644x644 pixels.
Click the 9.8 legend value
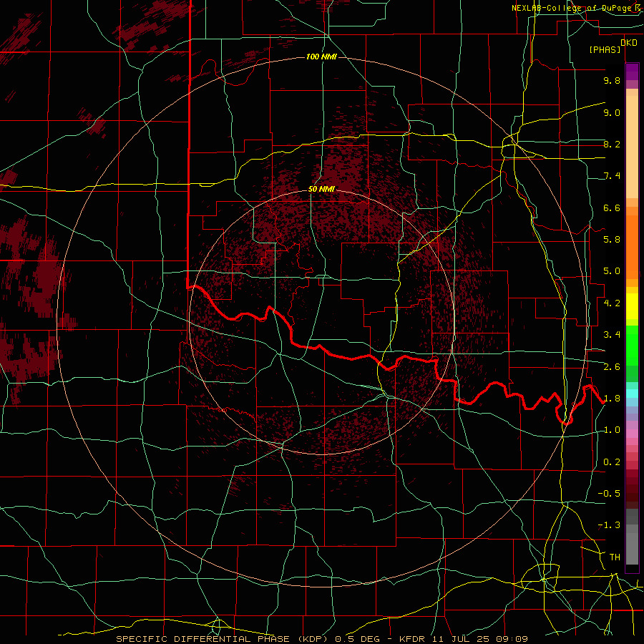pyautogui.click(x=612, y=81)
